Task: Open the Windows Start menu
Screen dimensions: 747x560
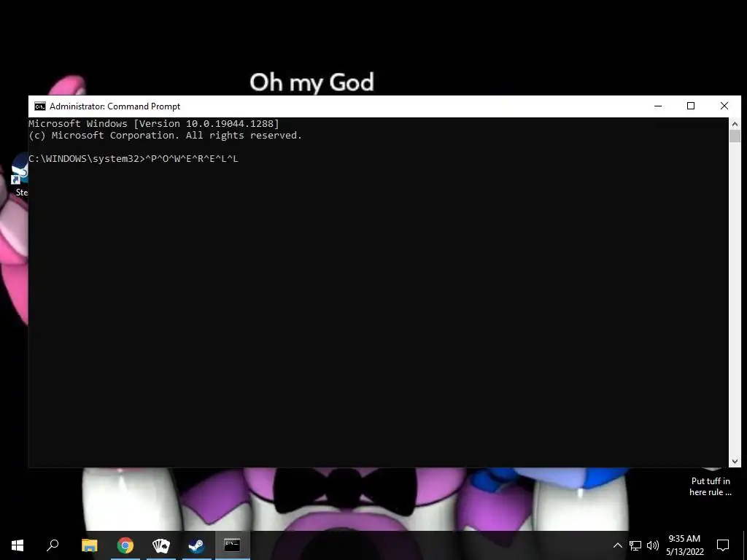Action: (x=18, y=545)
